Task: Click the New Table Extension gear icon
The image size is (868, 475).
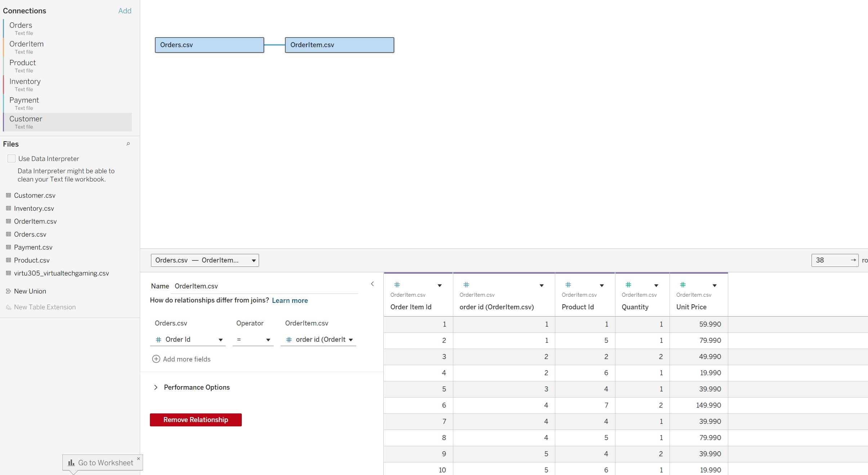Action: [8, 307]
